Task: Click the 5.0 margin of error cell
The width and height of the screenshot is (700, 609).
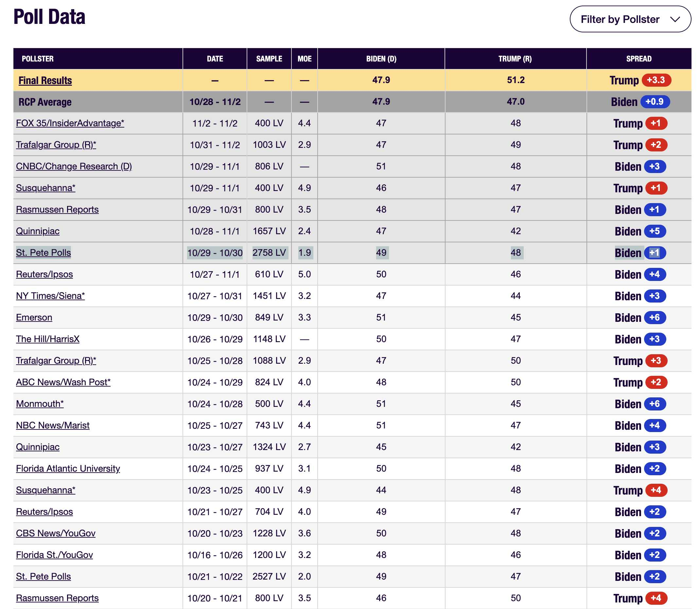Action: tap(305, 274)
